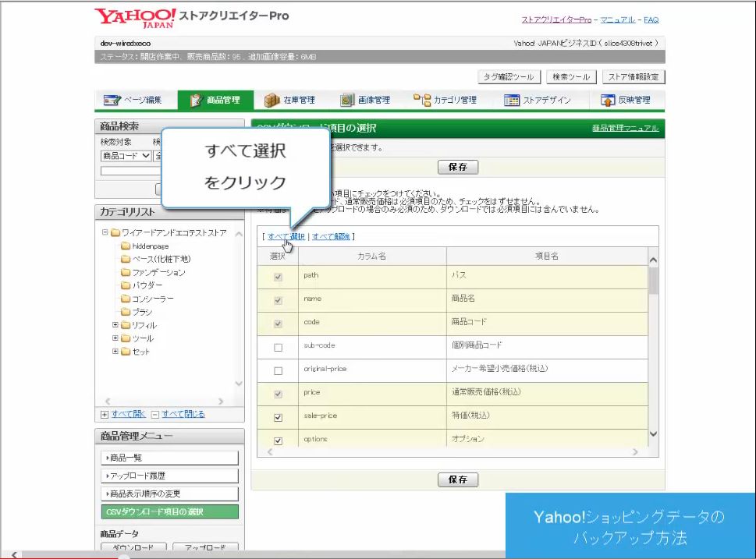
Task: Uncheck the options row checkbox
Action: pos(279,441)
